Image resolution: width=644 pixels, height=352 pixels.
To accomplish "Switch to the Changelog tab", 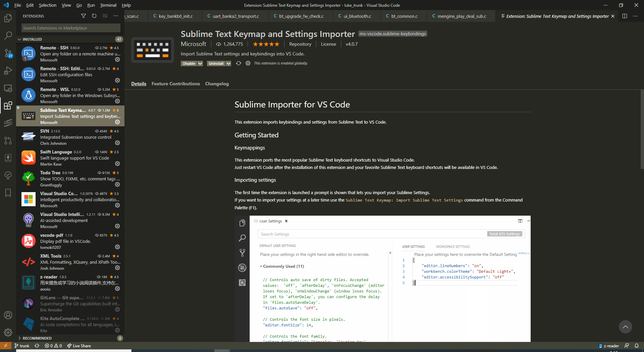I will pos(217,84).
